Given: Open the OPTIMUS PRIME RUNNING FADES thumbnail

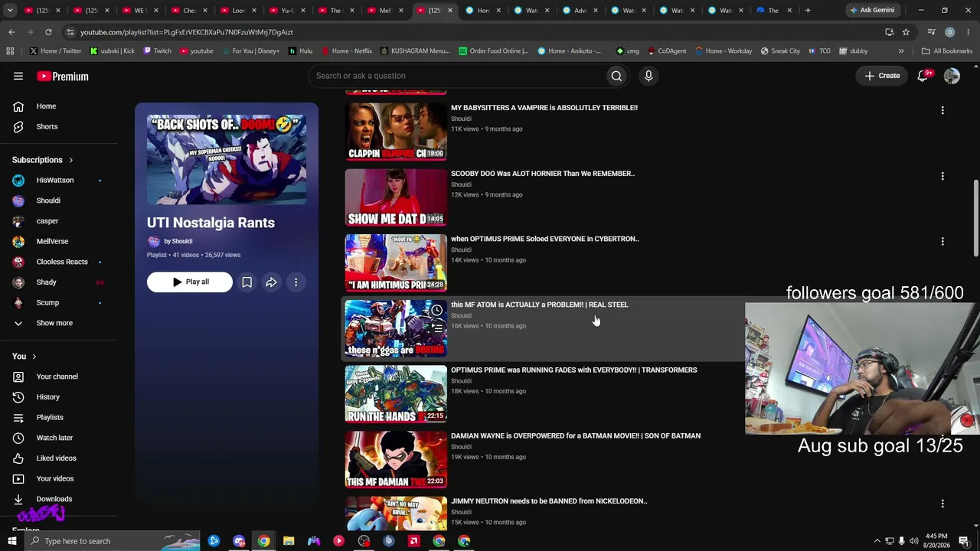Looking at the screenshot, I should (x=396, y=394).
